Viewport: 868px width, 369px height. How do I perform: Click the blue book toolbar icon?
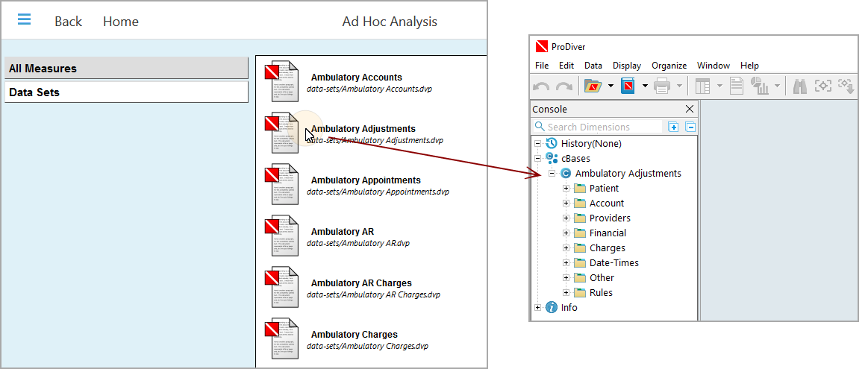(628, 86)
